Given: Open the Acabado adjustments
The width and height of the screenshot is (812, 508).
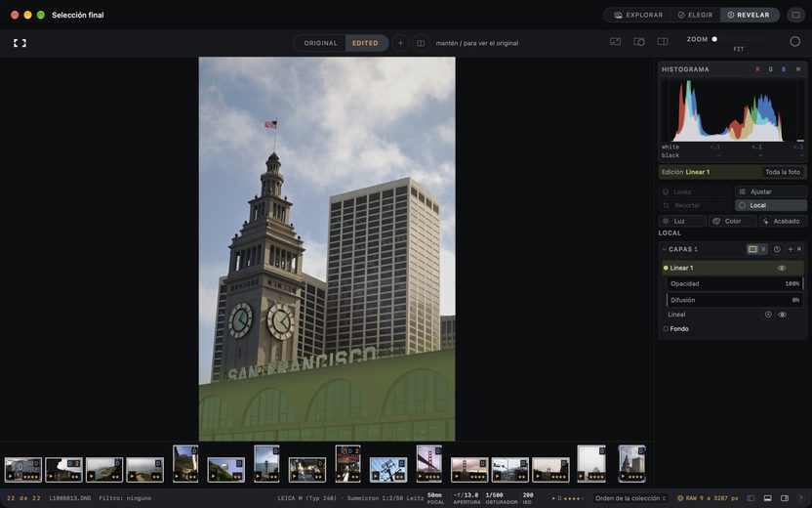Looking at the screenshot, I should point(783,222).
